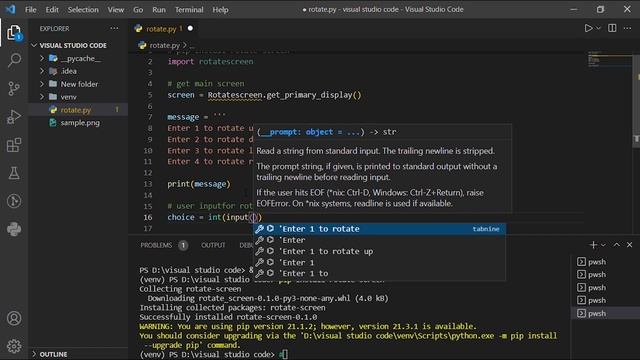The width and height of the screenshot is (640, 360).
Task: Open the Selection menu
Action: 83,9
